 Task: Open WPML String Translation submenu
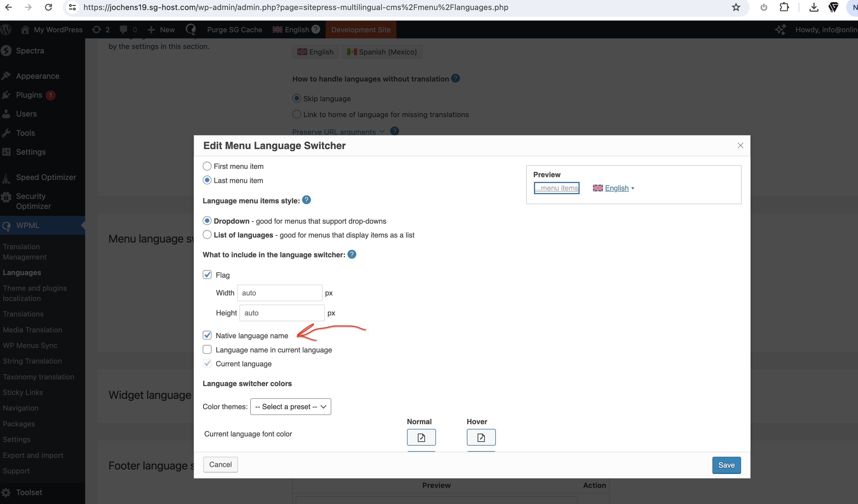tap(32, 361)
